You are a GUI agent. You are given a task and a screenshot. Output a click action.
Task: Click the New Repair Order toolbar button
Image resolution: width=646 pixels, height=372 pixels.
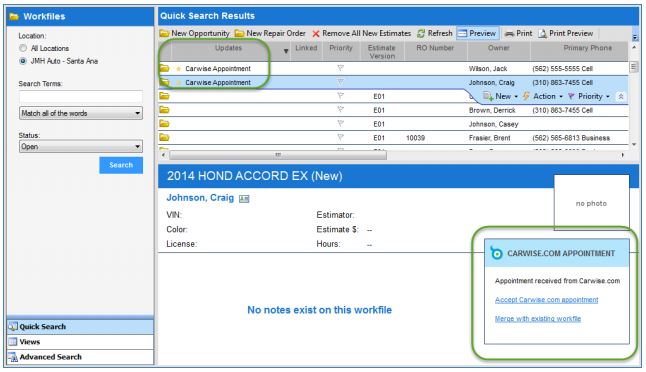click(x=270, y=33)
